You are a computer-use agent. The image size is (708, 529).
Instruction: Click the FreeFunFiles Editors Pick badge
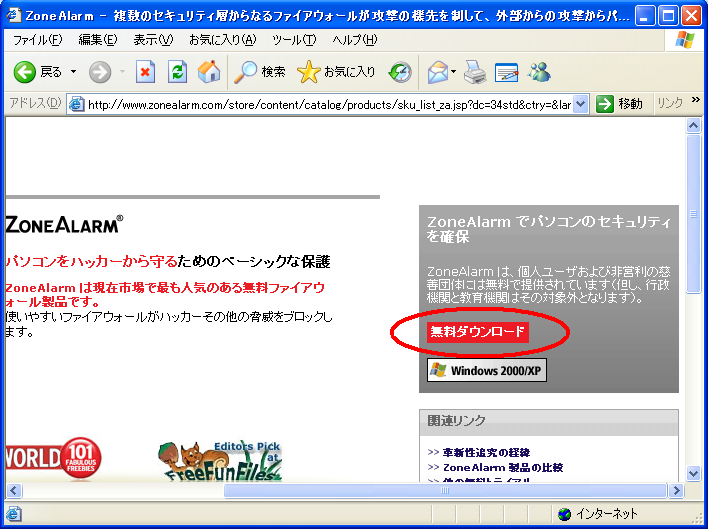pyautogui.click(x=220, y=461)
